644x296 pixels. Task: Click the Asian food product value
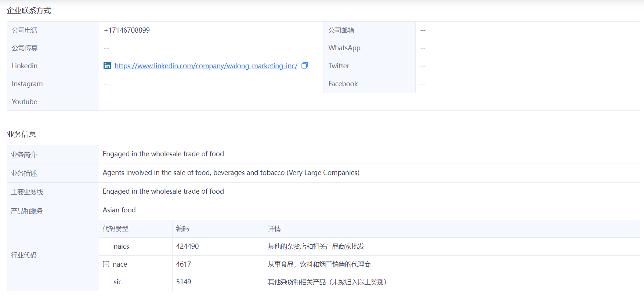click(x=119, y=210)
